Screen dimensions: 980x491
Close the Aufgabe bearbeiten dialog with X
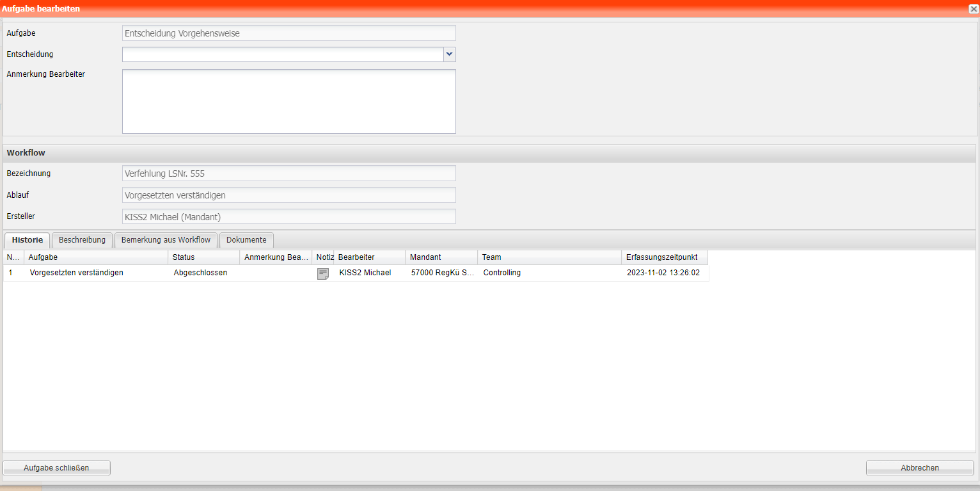click(973, 8)
